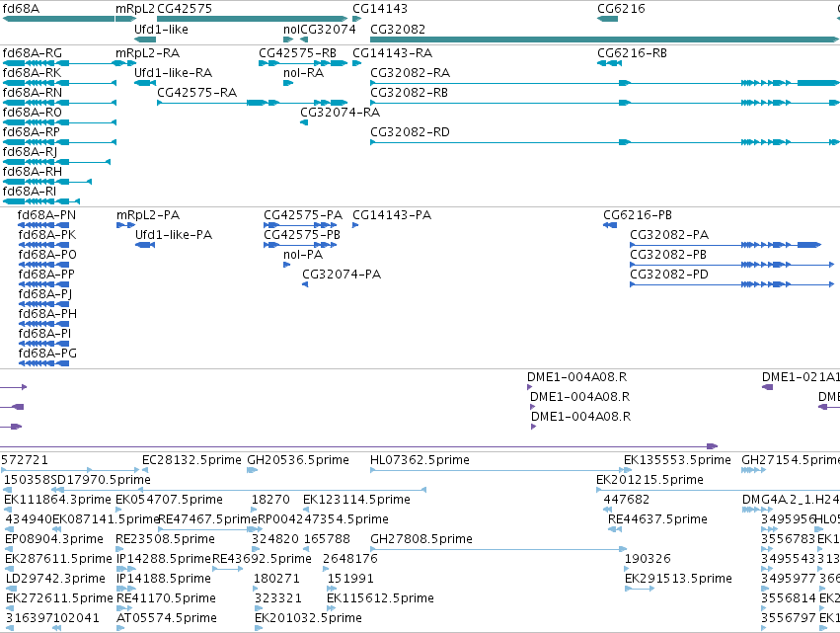
Task: Select transcript fd68A-RG
Action: (x=33, y=53)
